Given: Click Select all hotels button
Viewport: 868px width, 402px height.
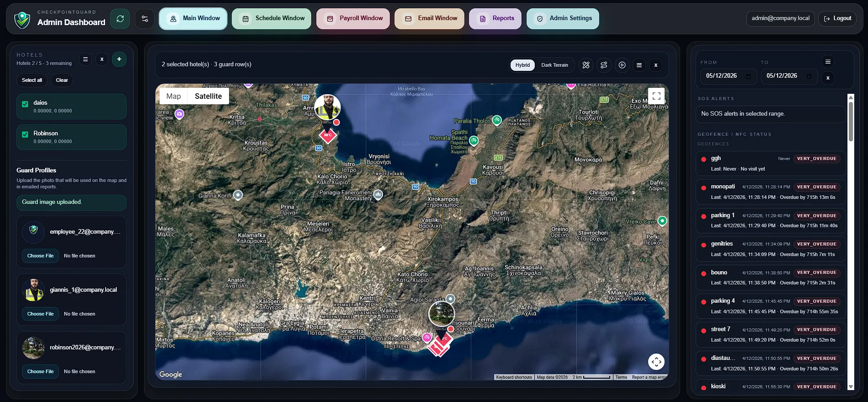Looking at the screenshot, I should coord(32,80).
